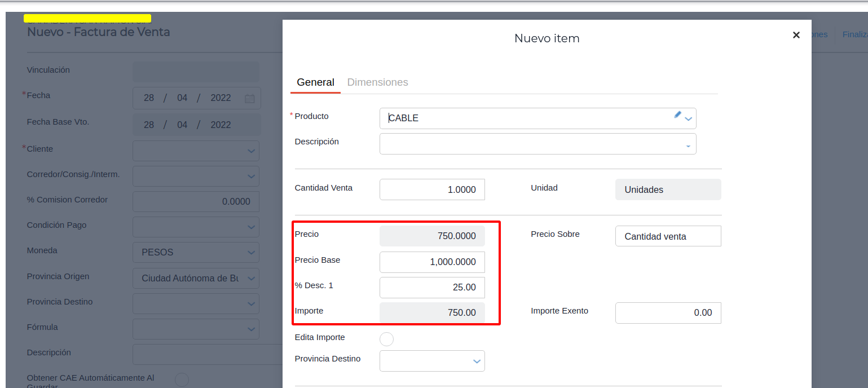Expand the Moneda PESOS dropdown
Image resolution: width=868 pixels, height=388 pixels.
click(x=252, y=253)
